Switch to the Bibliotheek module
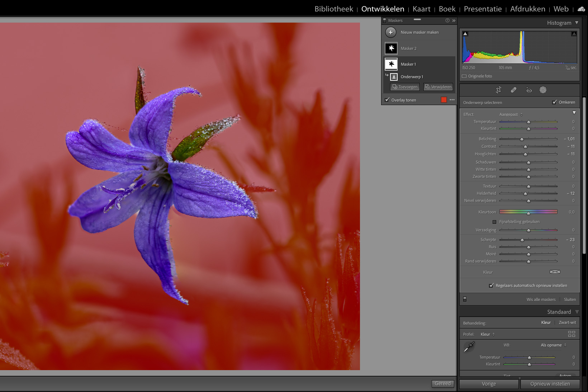The width and height of the screenshot is (588, 392). tap(334, 9)
